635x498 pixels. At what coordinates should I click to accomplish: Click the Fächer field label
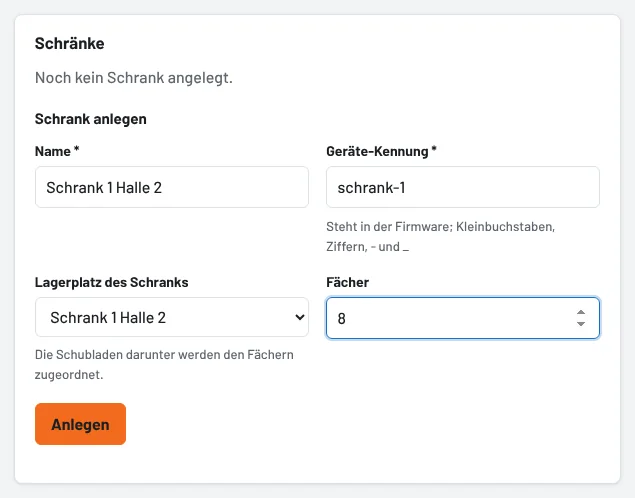(347, 282)
